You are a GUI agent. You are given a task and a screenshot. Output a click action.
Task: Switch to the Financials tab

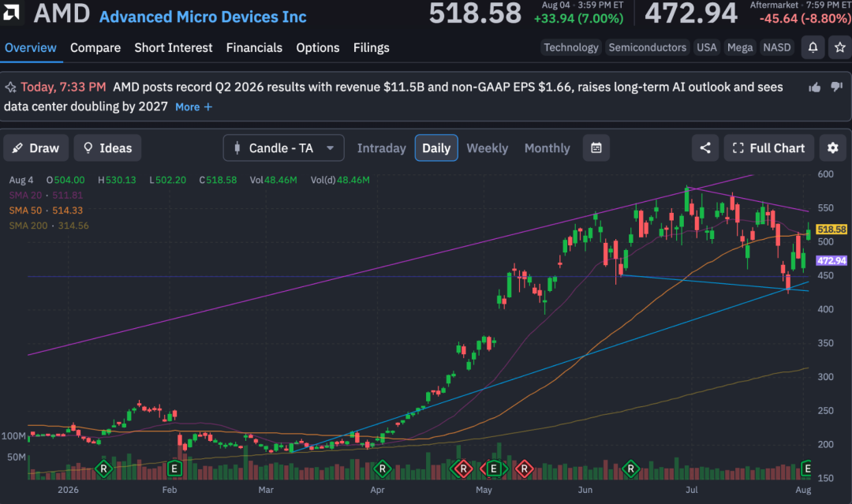[x=254, y=48]
